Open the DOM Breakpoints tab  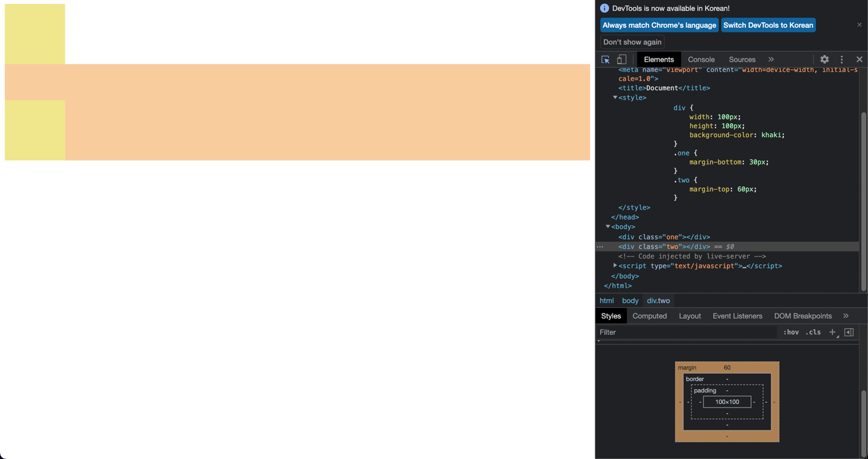[x=803, y=316]
